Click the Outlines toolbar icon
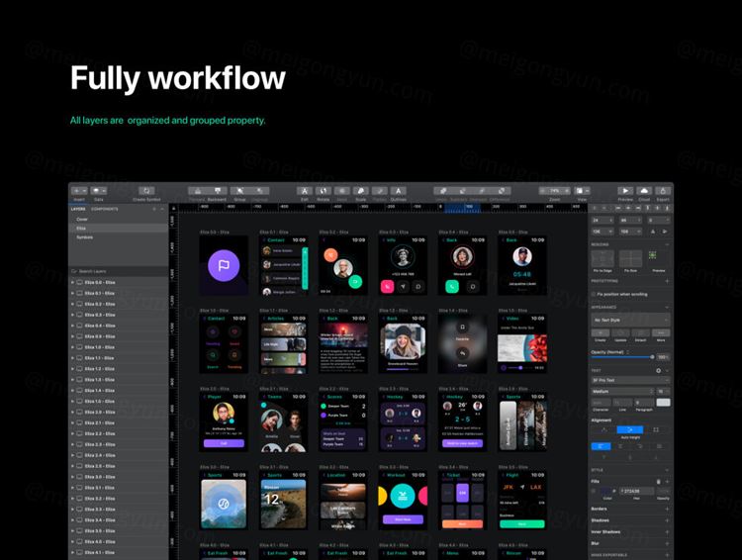 pos(398,190)
